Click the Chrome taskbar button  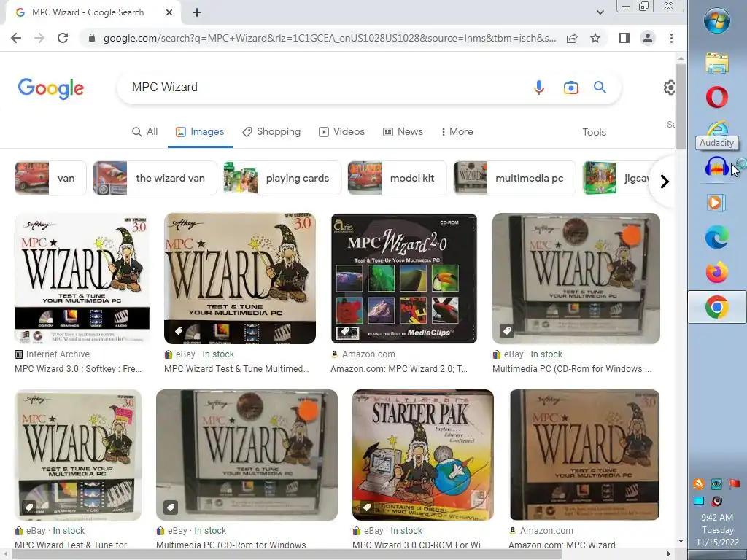pyautogui.click(x=717, y=307)
